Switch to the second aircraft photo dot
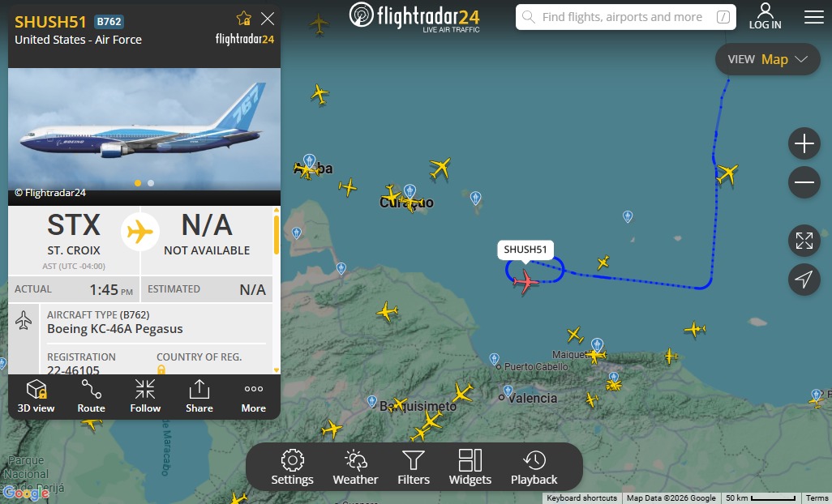 151,183
